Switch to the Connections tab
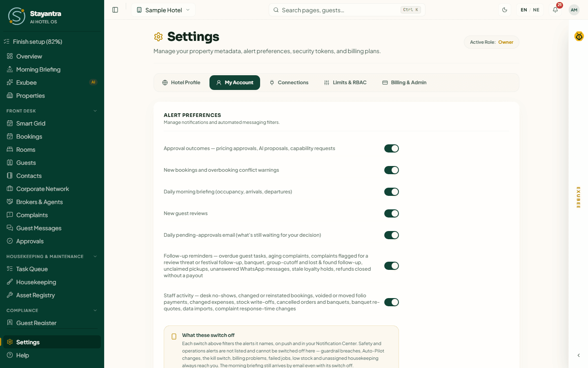The height and width of the screenshot is (368, 588). [x=289, y=83]
